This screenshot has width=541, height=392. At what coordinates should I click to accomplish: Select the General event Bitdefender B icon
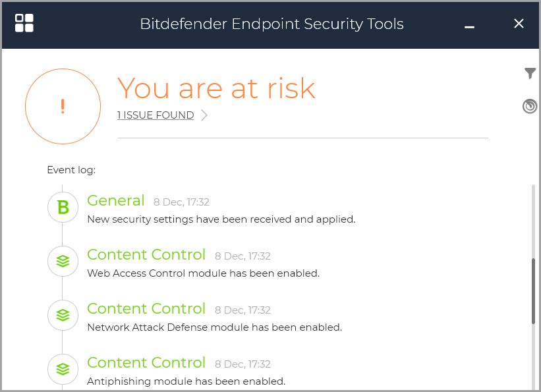tap(63, 208)
